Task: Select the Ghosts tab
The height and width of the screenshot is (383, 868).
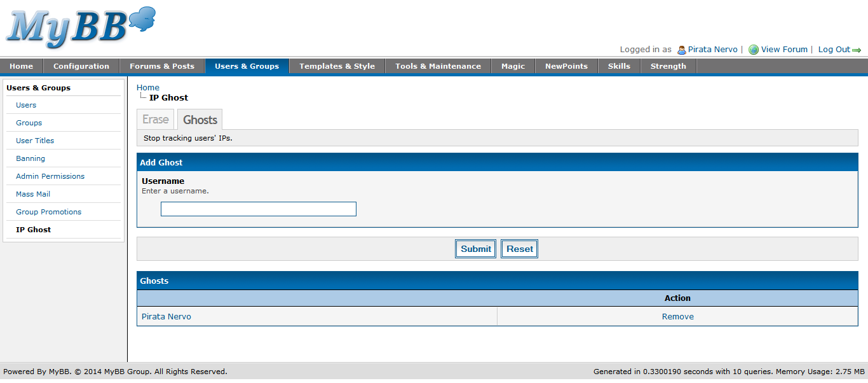Action: click(x=200, y=120)
